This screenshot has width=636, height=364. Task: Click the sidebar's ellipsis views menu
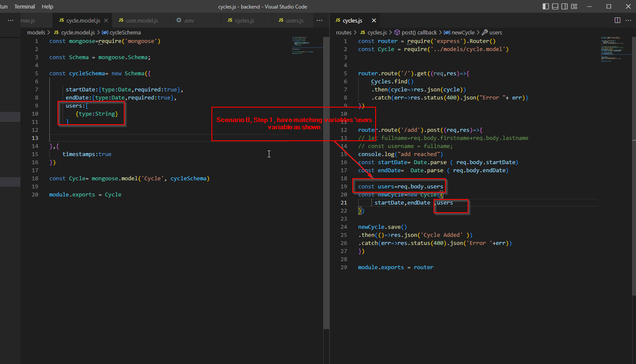[x=11, y=20]
